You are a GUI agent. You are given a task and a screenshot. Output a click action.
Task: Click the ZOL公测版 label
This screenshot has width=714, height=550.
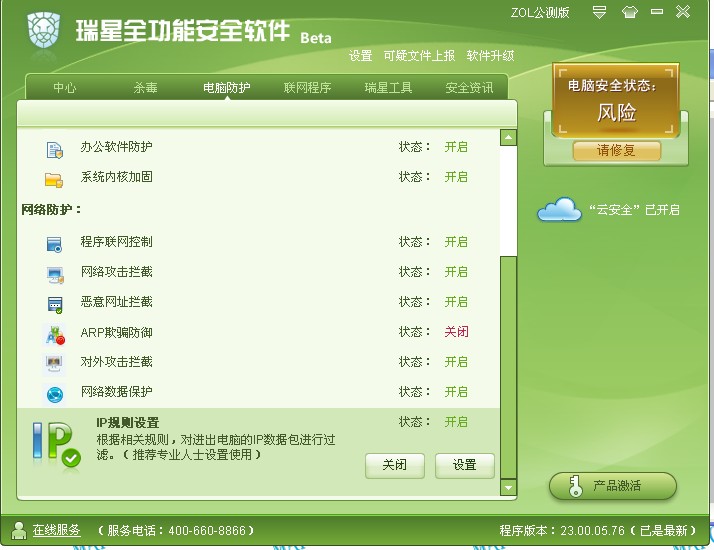540,13
